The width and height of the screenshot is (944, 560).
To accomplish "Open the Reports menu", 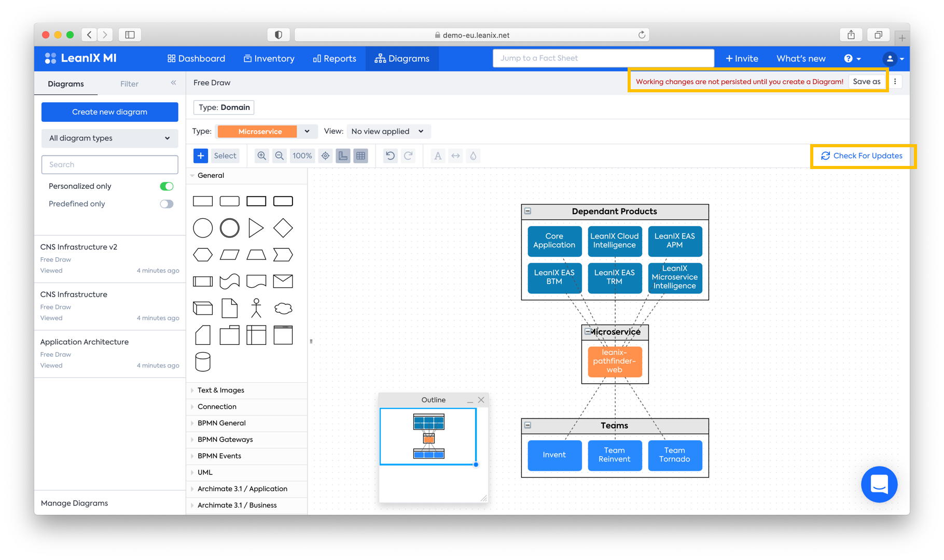I will tap(335, 59).
